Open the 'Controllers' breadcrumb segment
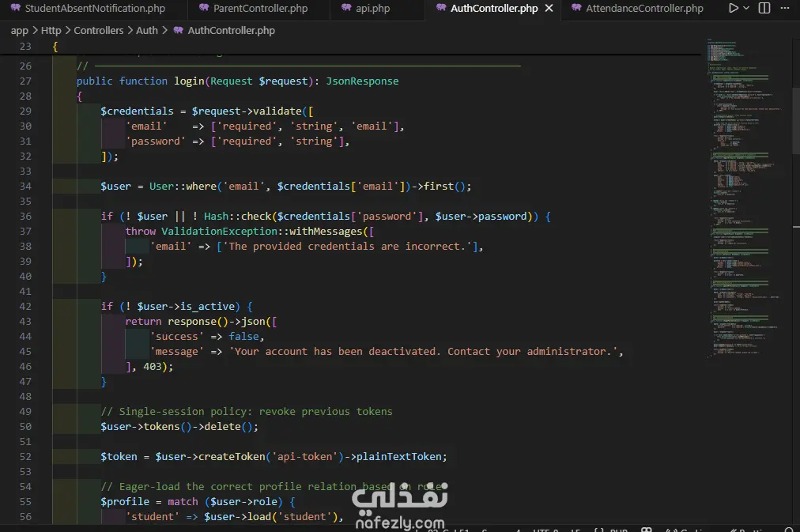This screenshot has width=800, height=532. pyautogui.click(x=99, y=31)
